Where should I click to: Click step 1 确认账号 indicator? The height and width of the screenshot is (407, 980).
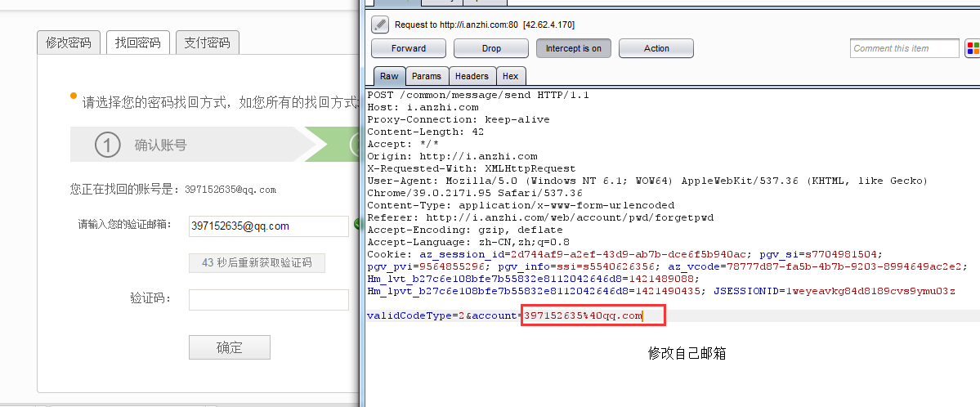[x=141, y=145]
